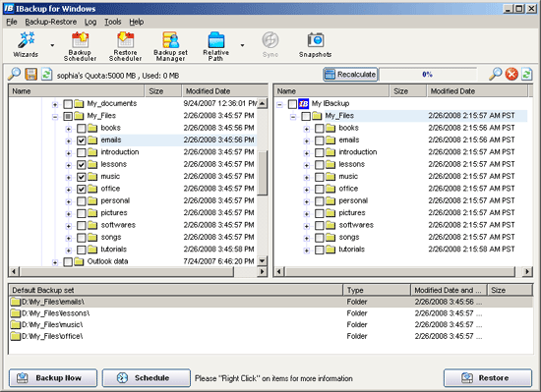Open the Relative Path dropdown arrow
Viewport: 541px width, 392px height.
(x=242, y=45)
